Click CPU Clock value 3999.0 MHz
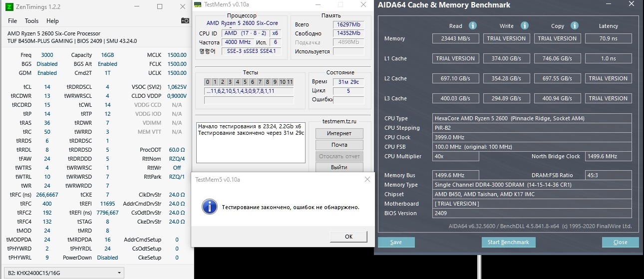This screenshot has width=644, height=279. click(532, 137)
